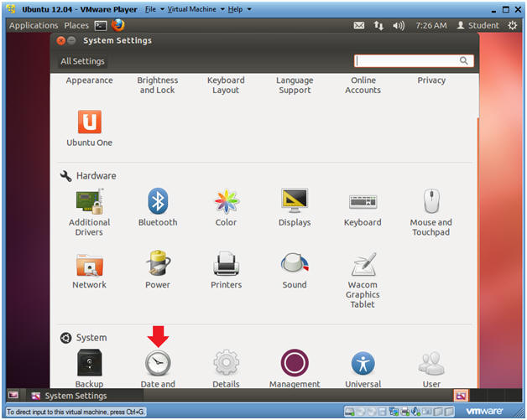Close the System Settings window
The image size is (527, 420).
60,40
